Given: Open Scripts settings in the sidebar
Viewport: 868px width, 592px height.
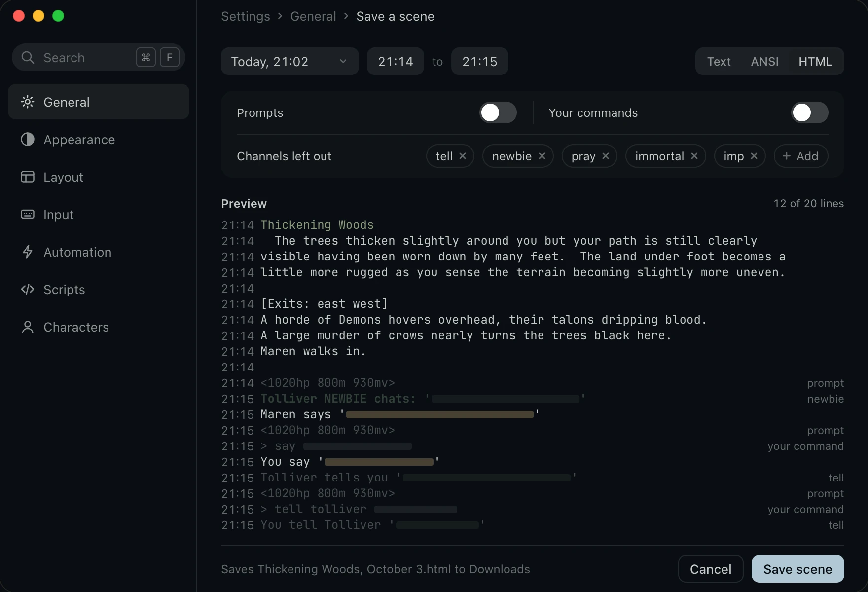Looking at the screenshot, I should (x=99, y=290).
